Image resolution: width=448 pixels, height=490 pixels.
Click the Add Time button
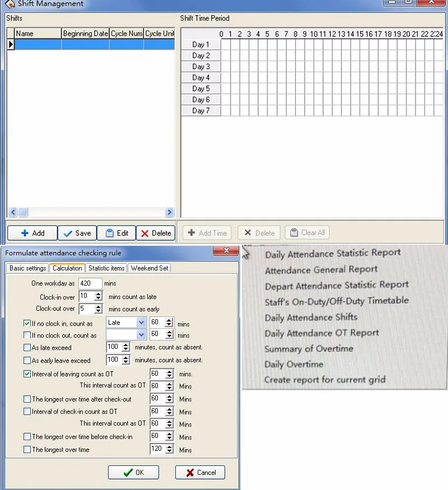(207, 233)
